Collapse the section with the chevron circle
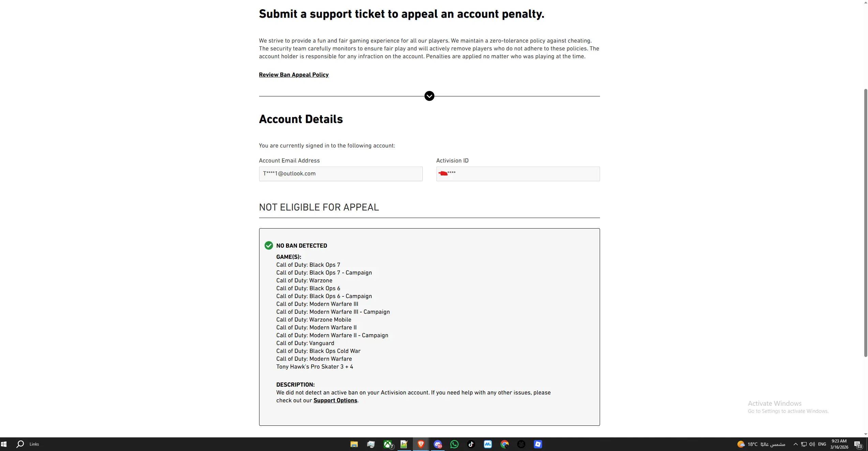The height and width of the screenshot is (451, 868). click(429, 96)
